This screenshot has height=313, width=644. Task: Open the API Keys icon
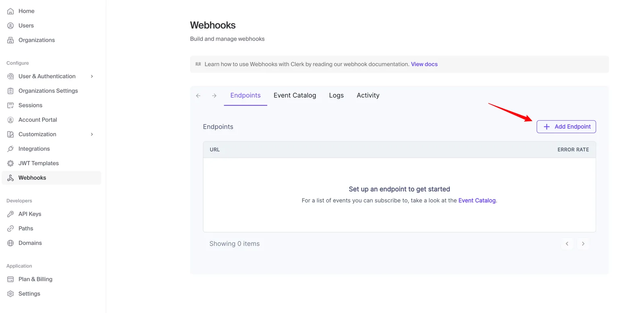[x=10, y=214]
